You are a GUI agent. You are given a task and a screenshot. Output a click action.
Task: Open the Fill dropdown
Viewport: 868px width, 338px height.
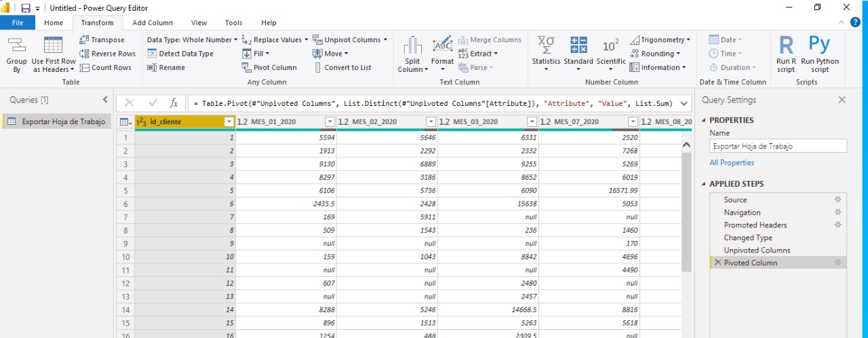(x=256, y=54)
